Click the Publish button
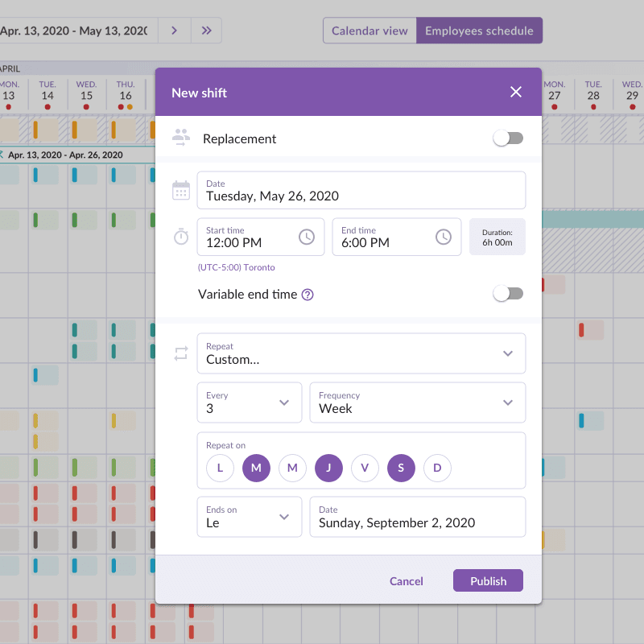644x644 pixels. [488, 580]
